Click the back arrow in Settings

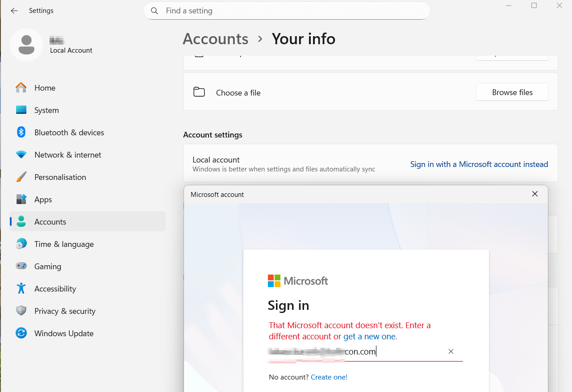tap(14, 11)
